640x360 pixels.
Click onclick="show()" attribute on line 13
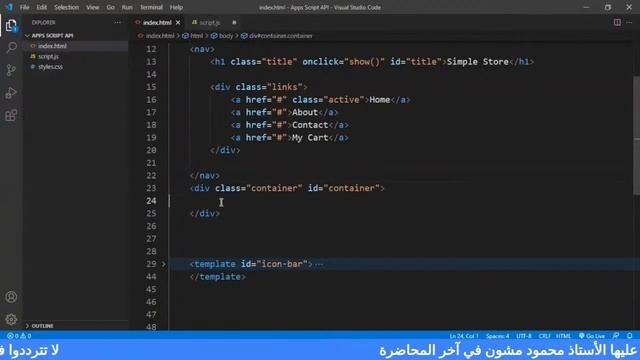point(343,62)
